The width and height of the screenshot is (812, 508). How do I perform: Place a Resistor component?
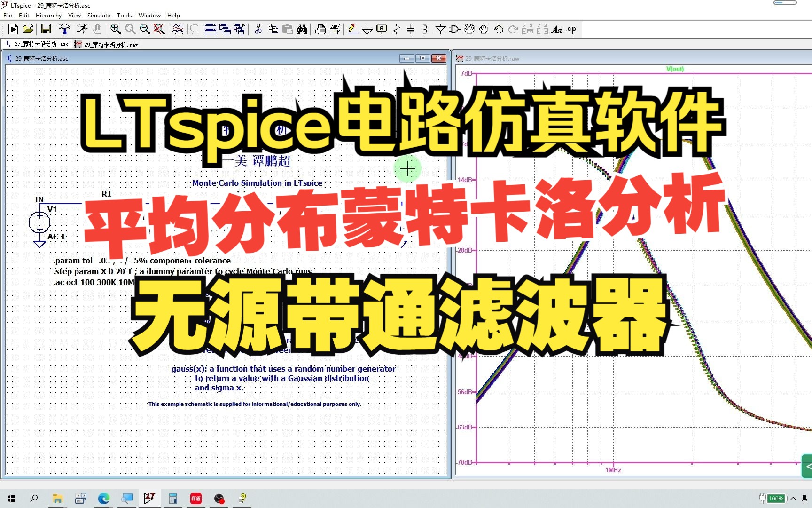396,30
